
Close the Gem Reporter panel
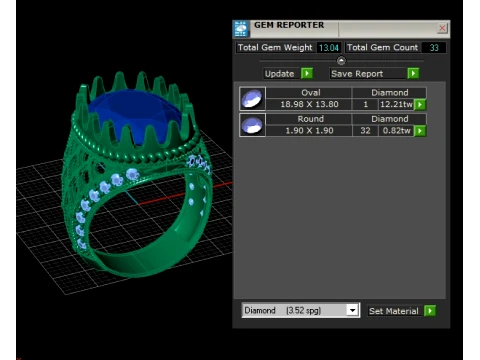(x=442, y=28)
